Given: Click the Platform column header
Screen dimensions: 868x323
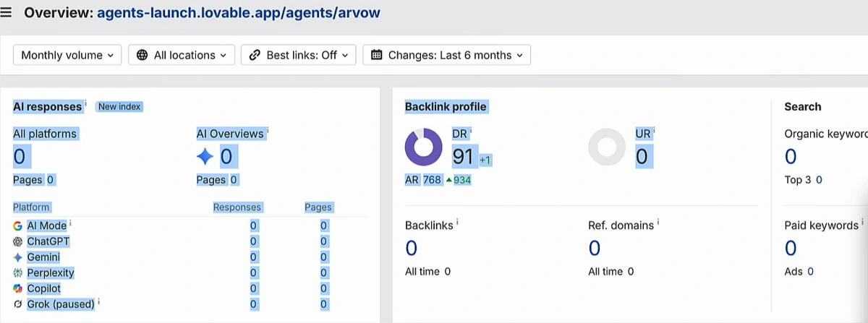Looking at the screenshot, I should click(32, 207).
